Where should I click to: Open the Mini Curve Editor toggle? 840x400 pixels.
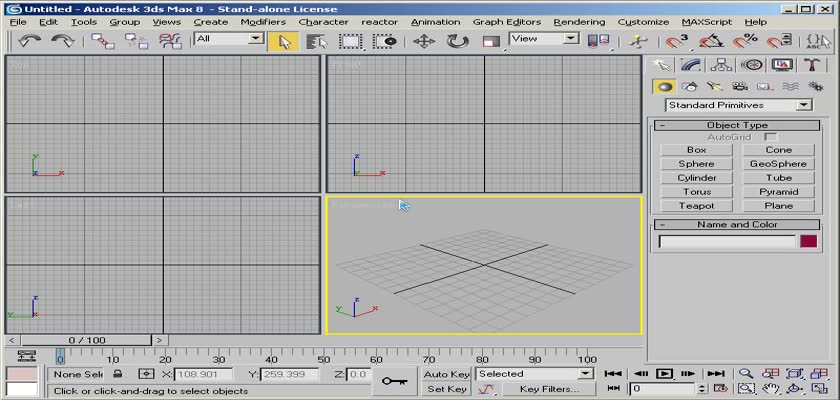26,356
